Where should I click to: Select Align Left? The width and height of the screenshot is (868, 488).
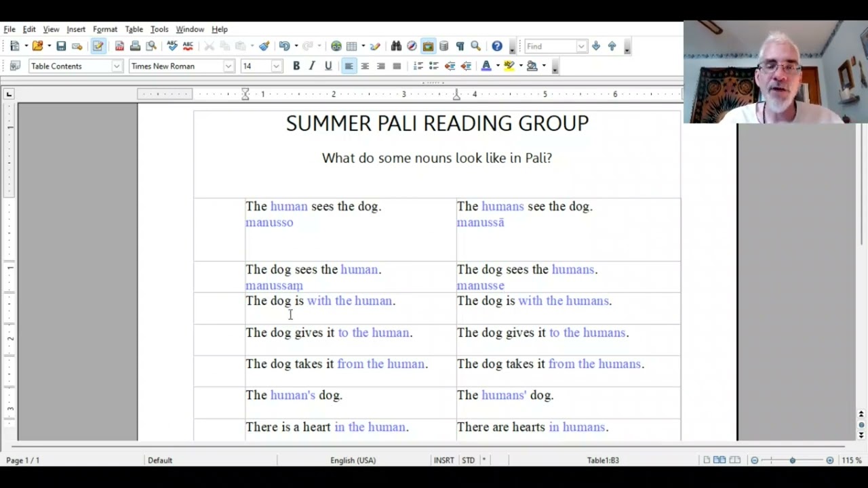[349, 66]
